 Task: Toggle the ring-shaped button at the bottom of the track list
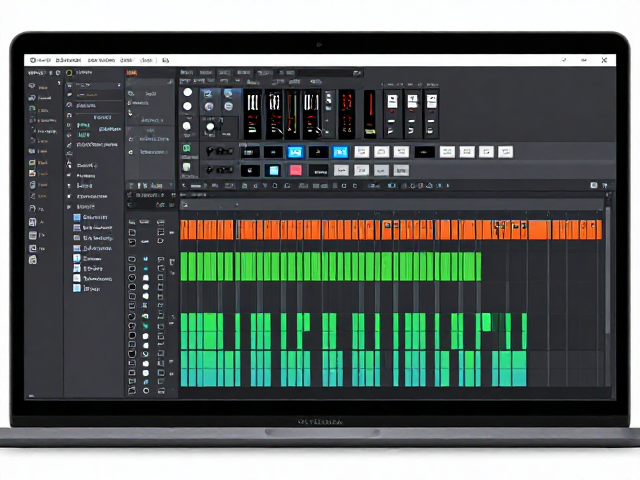[x=146, y=391]
